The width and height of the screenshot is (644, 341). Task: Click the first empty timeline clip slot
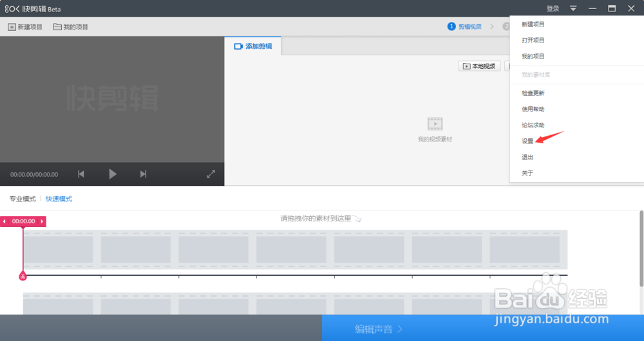(x=58, y=250)
